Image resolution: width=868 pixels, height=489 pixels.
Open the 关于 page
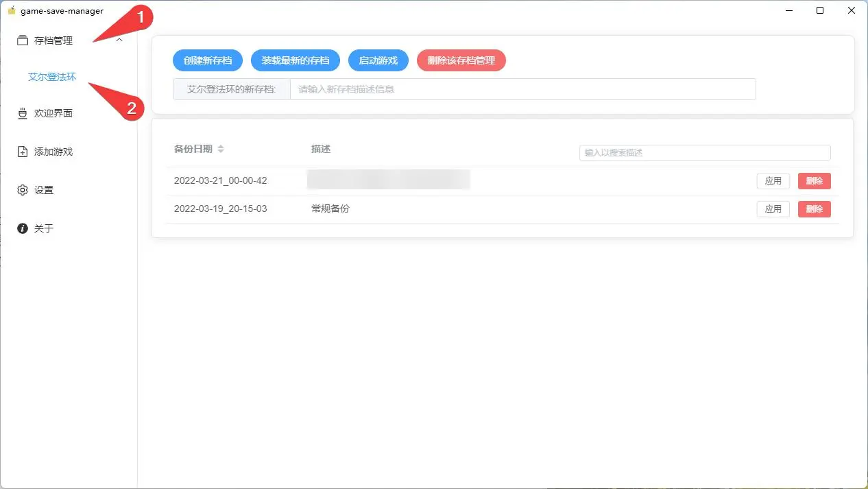click(44, 228)
